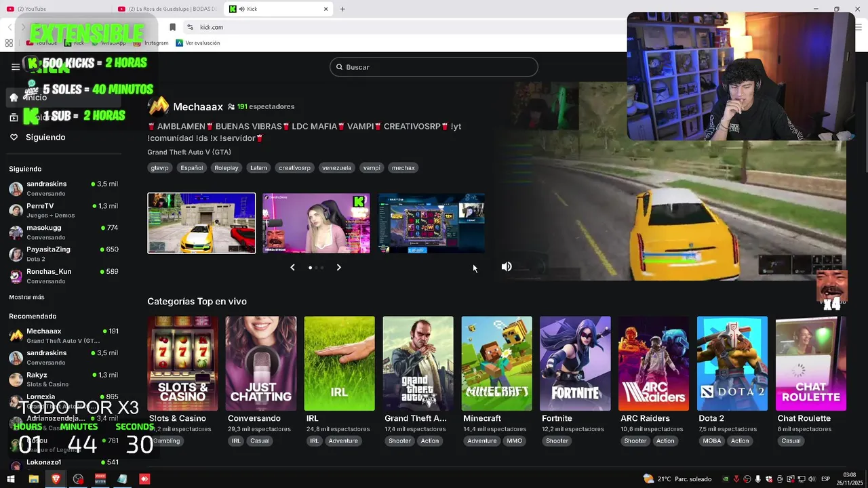
Task: Click the Siguiendo heart navigation item
Action: [37, 137]
